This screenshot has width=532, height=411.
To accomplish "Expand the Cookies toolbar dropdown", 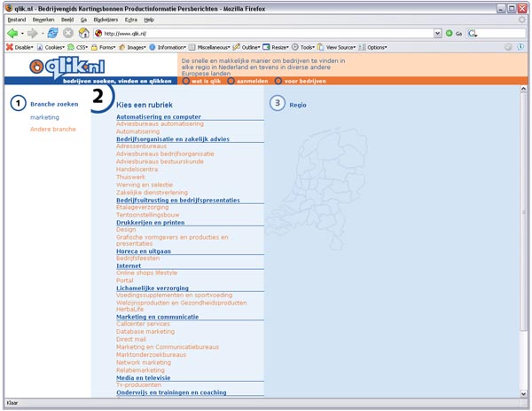I will [52, 47].
